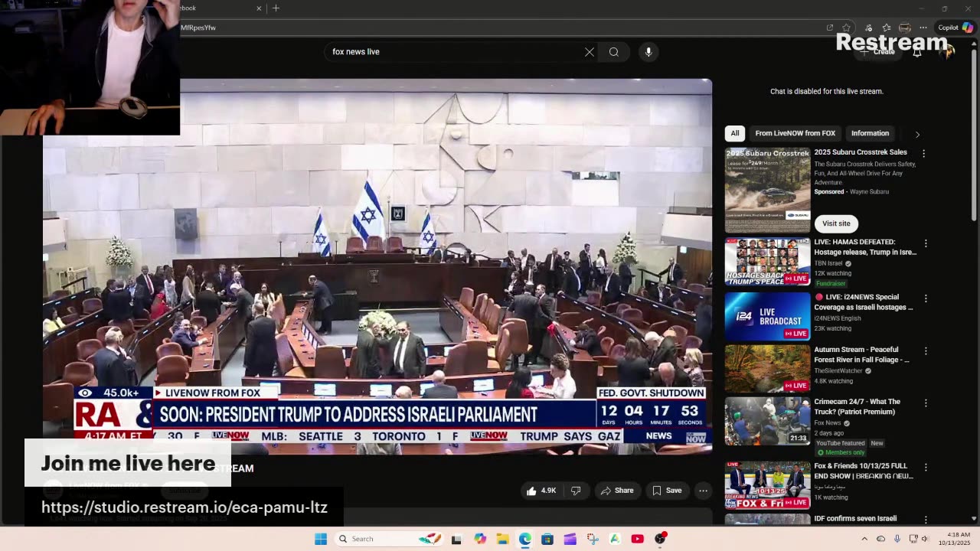Open options for Autumn Stream video
The height and width of the screenshot is (551, 980).
pyautogui.click(x=926, y=350)
